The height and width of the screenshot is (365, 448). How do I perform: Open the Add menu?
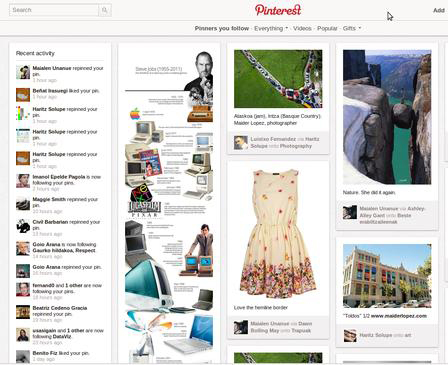point(439,10)
